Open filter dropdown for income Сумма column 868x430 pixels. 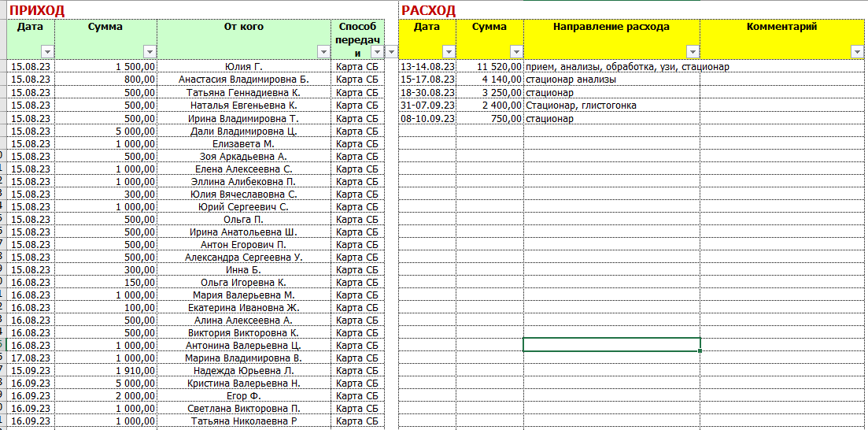coord(150,51)
